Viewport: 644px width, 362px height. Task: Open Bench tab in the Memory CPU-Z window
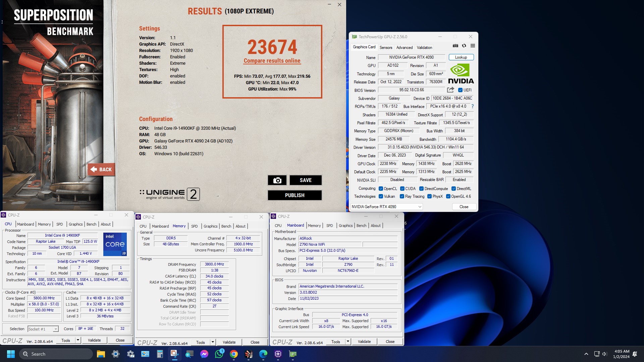(x=226, y=226)
